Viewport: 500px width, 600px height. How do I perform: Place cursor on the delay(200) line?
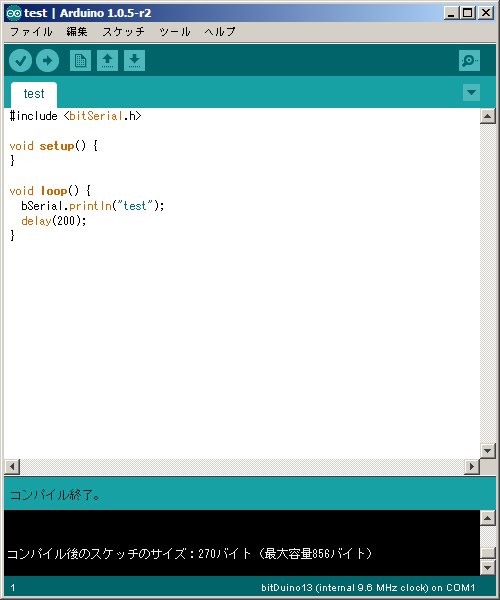pos(54,221)
